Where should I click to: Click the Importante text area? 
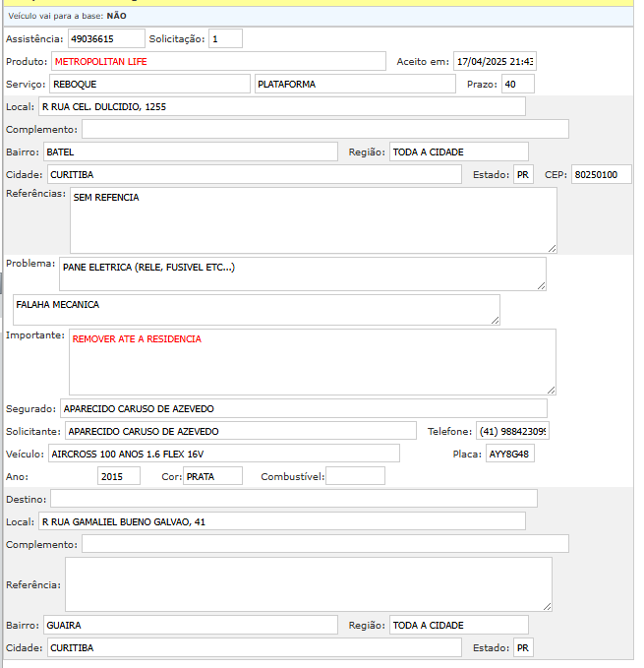(312, 361)
